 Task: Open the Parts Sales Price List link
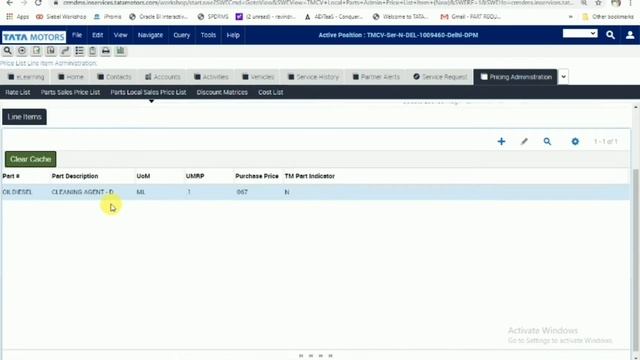[70, 92]
